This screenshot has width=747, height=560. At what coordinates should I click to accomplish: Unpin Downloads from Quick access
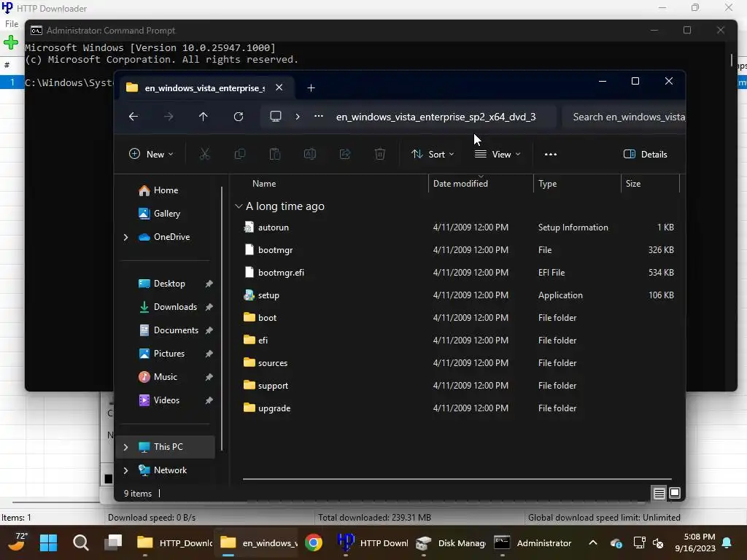tap(209, 307)
